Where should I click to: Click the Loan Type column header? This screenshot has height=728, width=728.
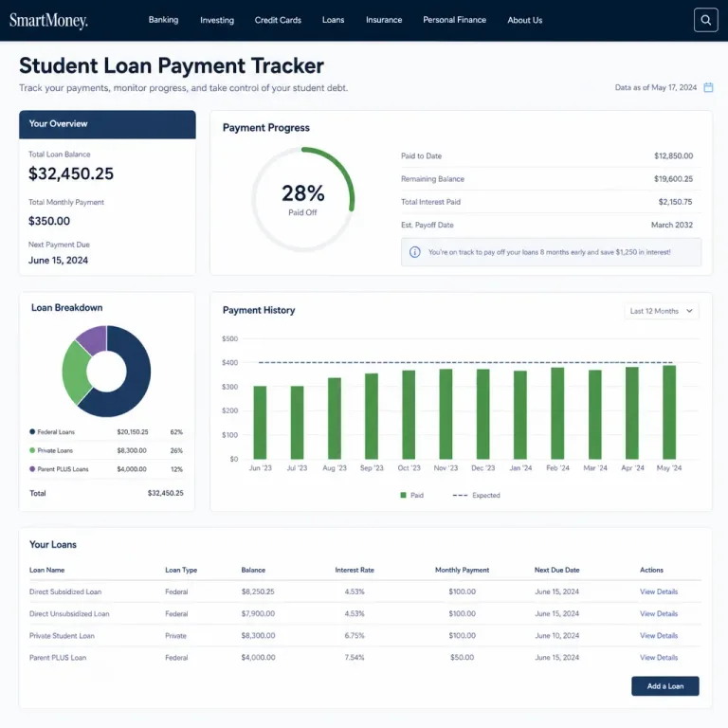[181, 570]
